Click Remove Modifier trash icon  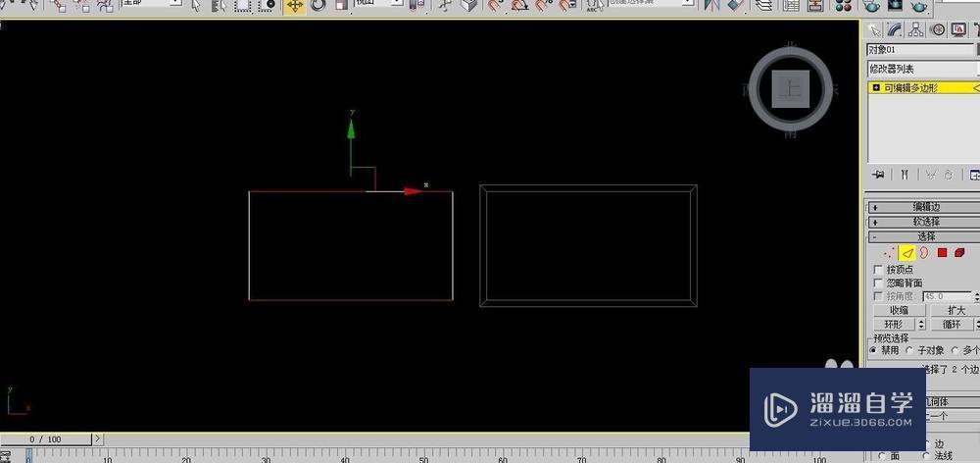click(x=948, y=175)
